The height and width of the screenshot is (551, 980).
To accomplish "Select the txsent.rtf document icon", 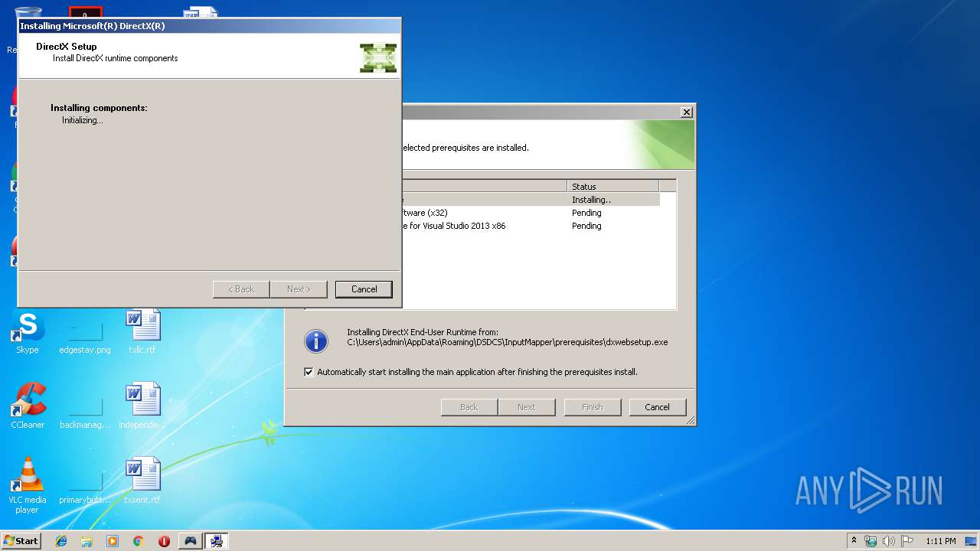I will click(142, 481).
